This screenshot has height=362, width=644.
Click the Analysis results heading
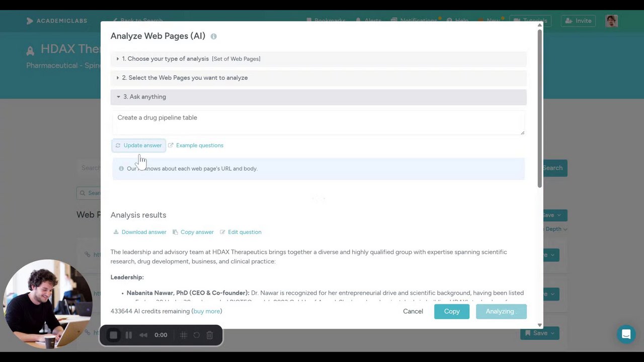(x=138, y=215)
